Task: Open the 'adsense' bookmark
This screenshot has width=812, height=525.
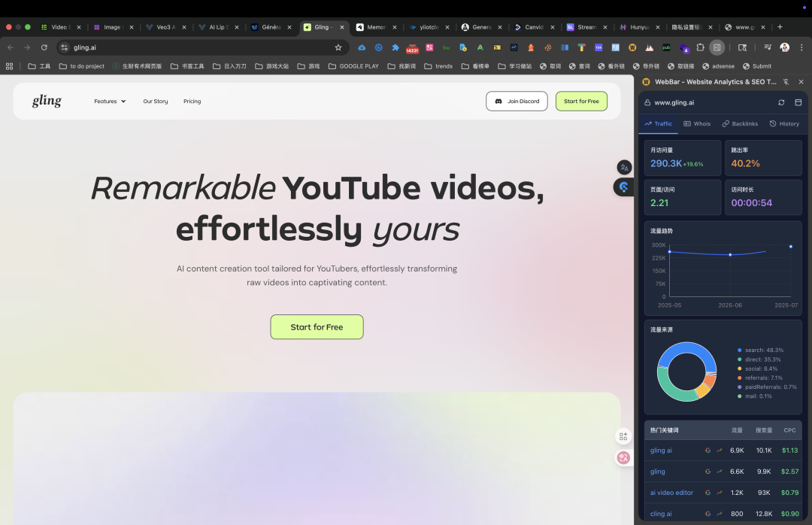Action: tap(718, 66)
